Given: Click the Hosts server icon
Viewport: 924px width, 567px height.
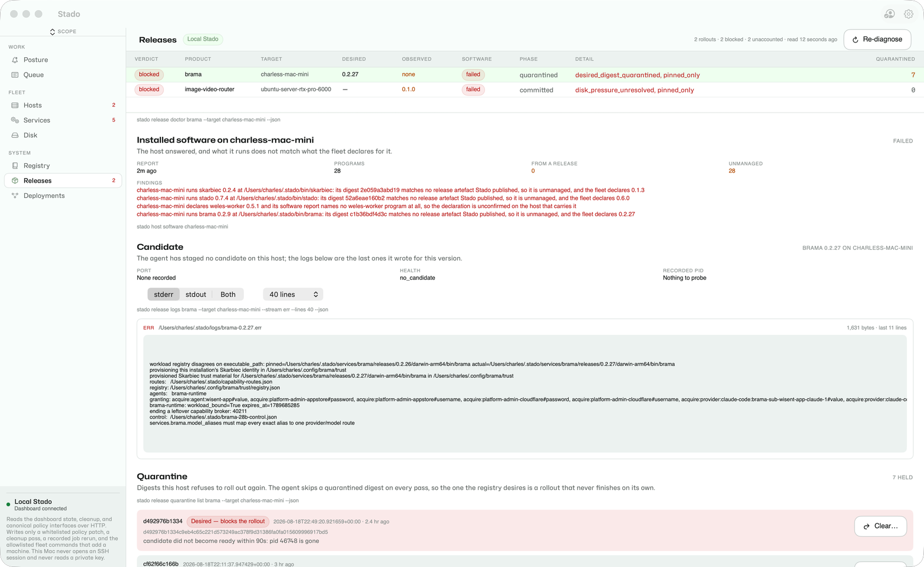Looking at the screenshot, I should coord(15,106).
